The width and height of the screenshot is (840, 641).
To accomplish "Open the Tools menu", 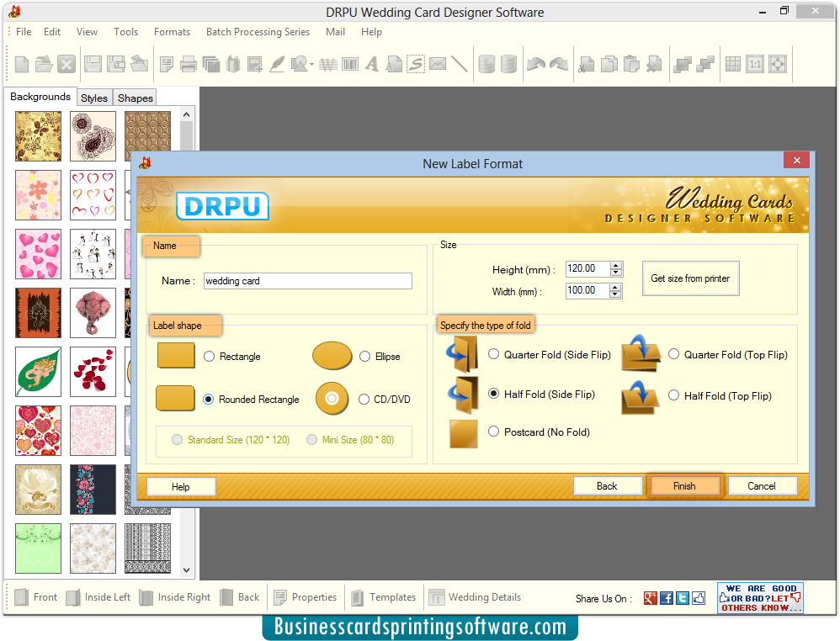I will [x=126, y=32].
